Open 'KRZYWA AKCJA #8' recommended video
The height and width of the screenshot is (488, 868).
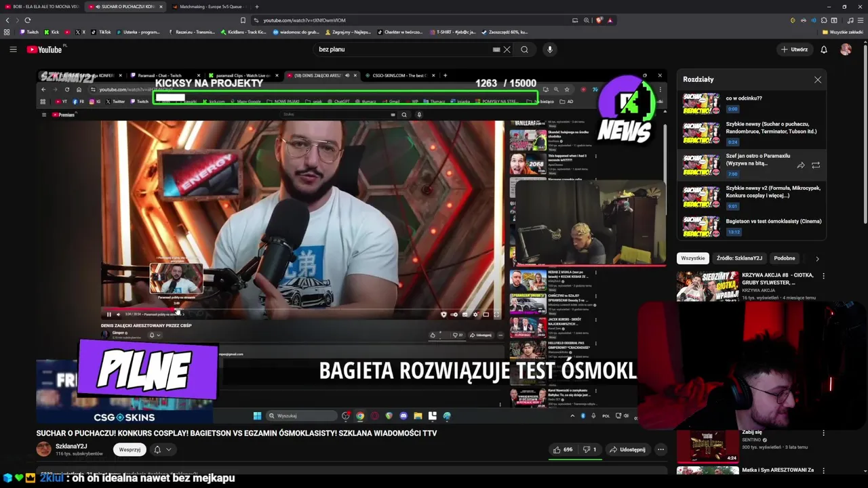click(x=777, y=279)
